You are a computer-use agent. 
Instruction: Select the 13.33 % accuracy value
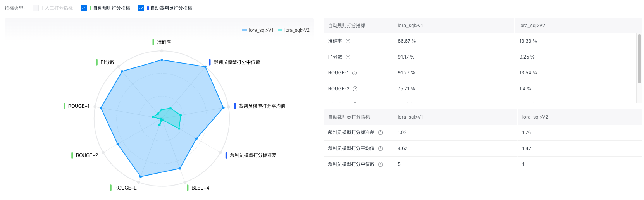[x=528, y=41]
